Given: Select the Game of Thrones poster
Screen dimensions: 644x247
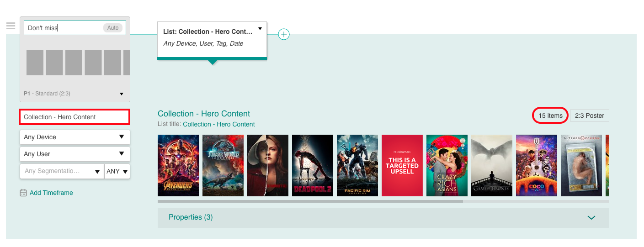Looking at the screenshot, I should tap(492, 165).
